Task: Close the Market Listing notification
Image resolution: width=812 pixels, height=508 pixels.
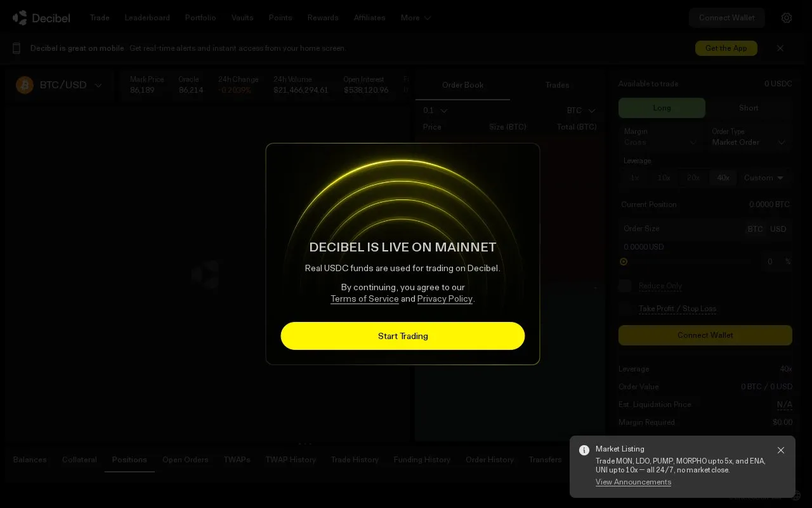Action: coord(781,450)
